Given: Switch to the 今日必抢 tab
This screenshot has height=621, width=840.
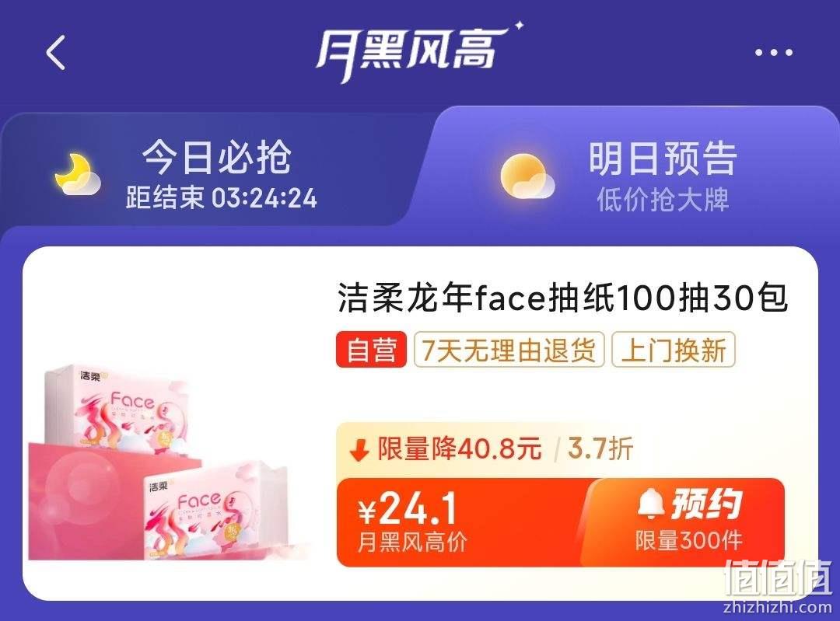Looking at the screenshot, I should [216, 169].
